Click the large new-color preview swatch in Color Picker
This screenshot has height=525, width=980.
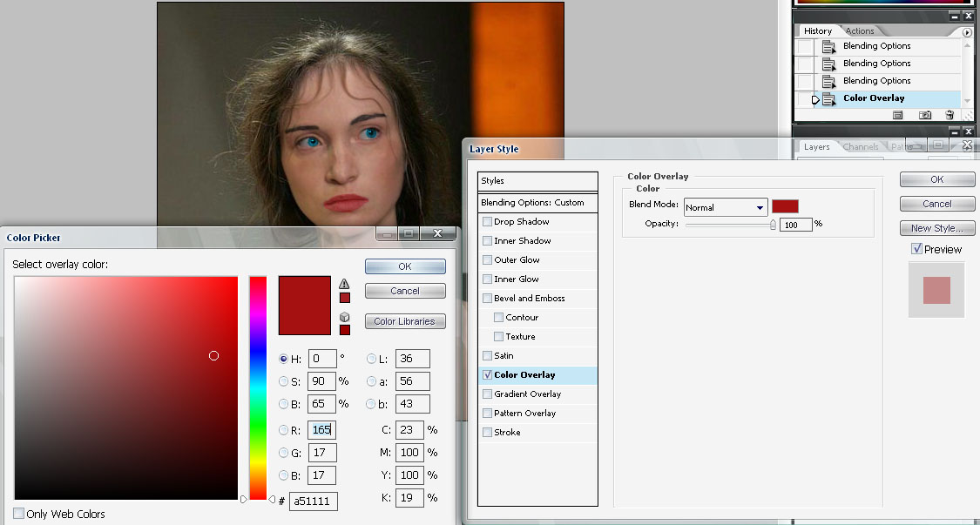304,305
